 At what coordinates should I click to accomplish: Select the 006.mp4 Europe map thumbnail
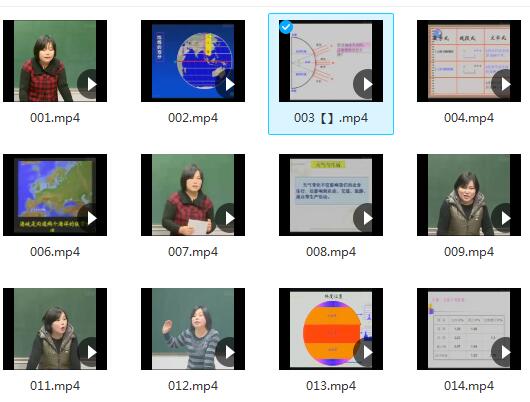coord(55,195)
